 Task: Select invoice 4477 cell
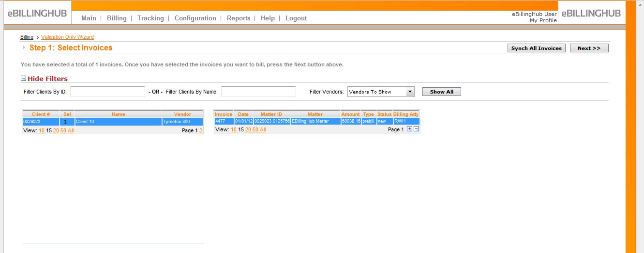[224, 121]
